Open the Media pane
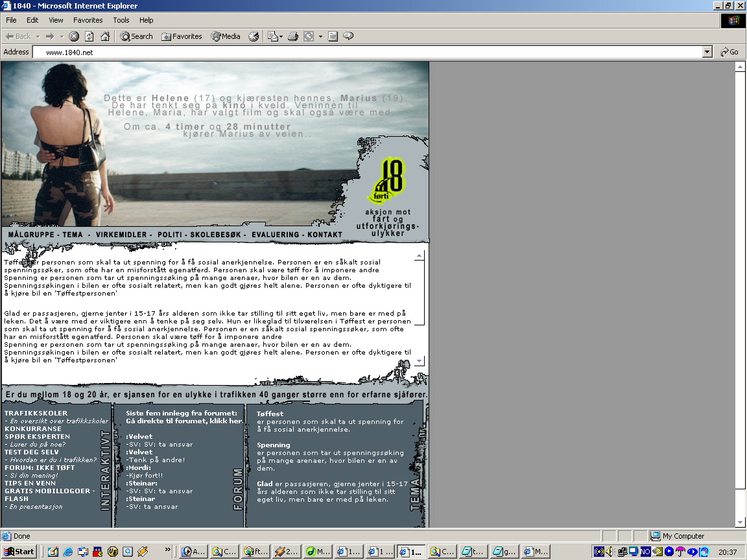 pos(226,36)
